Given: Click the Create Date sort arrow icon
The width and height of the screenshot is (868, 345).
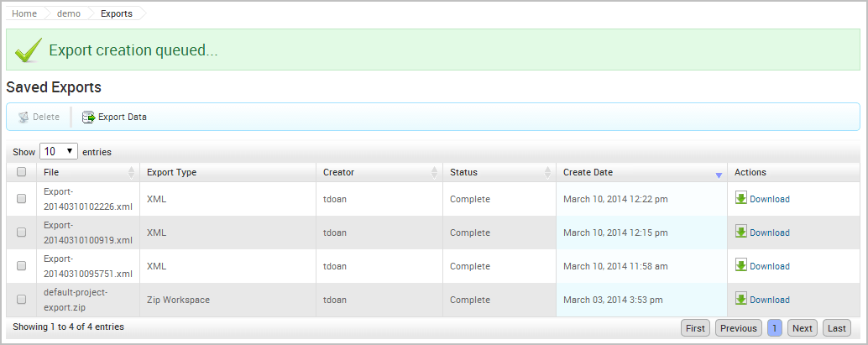Looking at the screenshot, I should click(x=719, y=175).
